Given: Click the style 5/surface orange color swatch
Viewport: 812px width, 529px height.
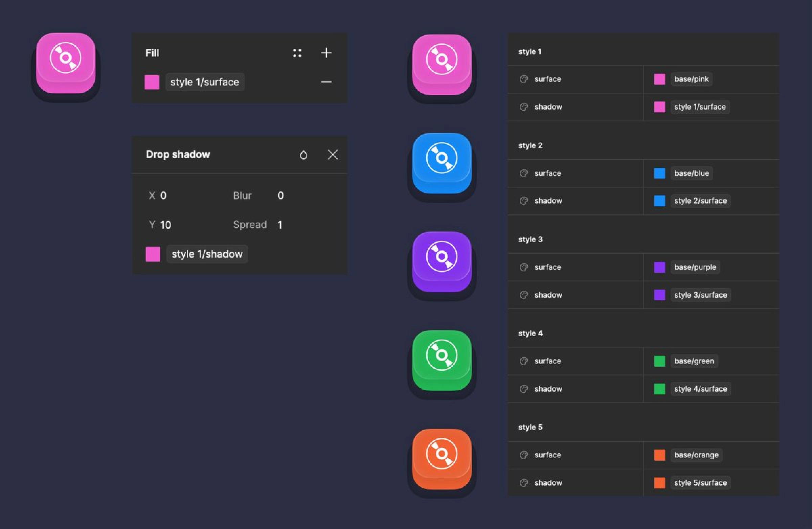Looking at the screenshot, I should [659, 483].
